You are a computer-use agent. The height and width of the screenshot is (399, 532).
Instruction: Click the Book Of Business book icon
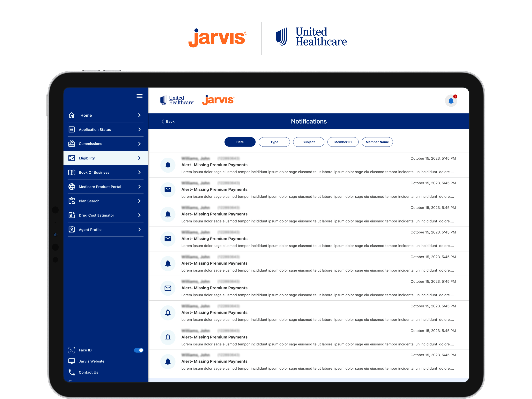pos(72,172)
